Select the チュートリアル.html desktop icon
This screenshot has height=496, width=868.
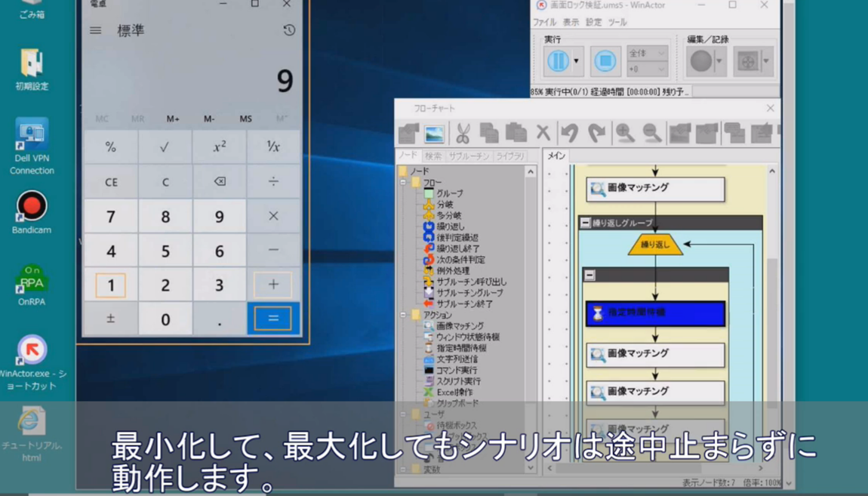click(x=32, y=435)
